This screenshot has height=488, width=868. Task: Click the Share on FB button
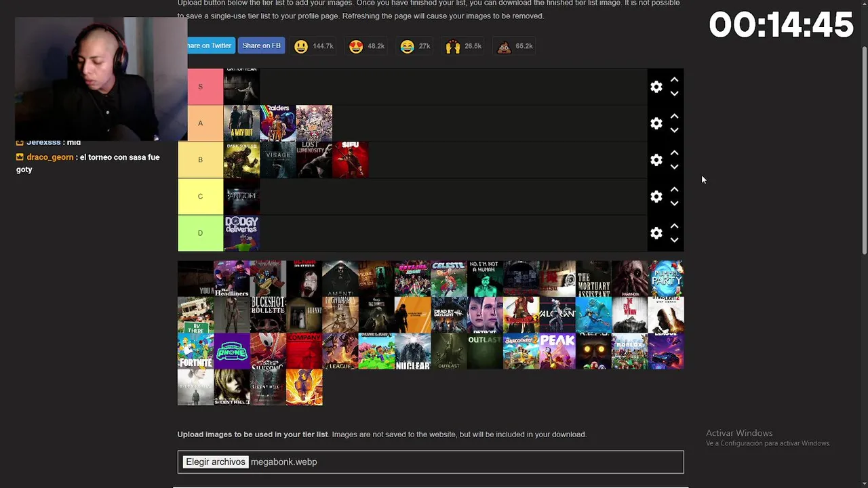coord(261,45)
